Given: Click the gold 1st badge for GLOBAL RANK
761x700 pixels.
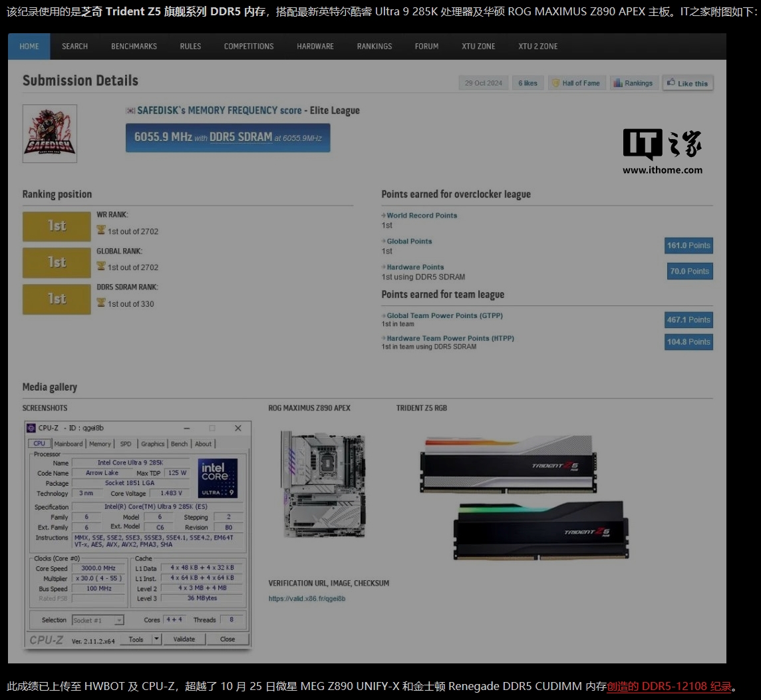Looking at the screenshot, I should 57,263.
